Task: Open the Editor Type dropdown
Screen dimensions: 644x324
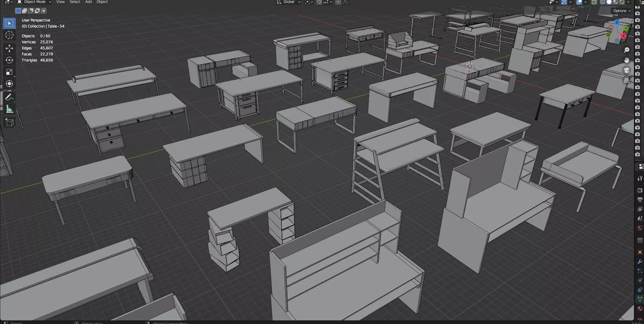Action: (8, 2)
